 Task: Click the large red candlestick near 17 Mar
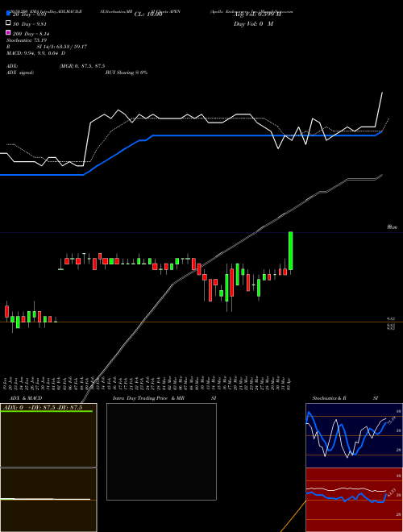tap(231, 282)
